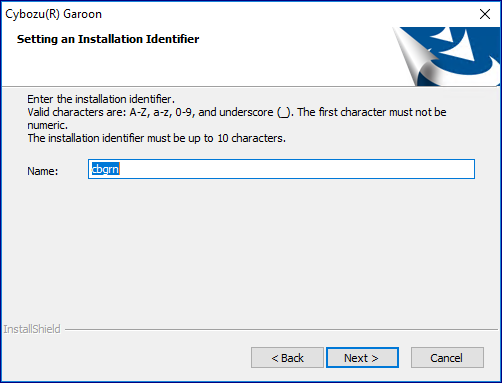The image size is (502, 383).
Task: Close the Cybozu Garoon installer window
Action: (485, 14)
